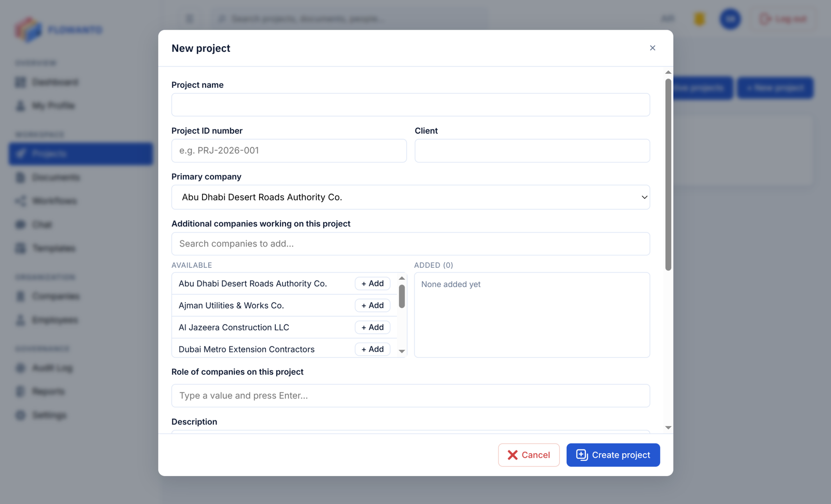Viewport: 831px width, 504px height.
Task: Click the Audit Log icon in sidebar
Action: pos(21,367)
